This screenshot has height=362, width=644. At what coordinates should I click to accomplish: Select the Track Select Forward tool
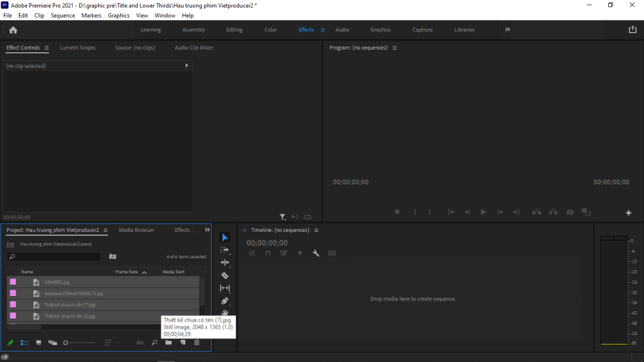coord(225,250)
